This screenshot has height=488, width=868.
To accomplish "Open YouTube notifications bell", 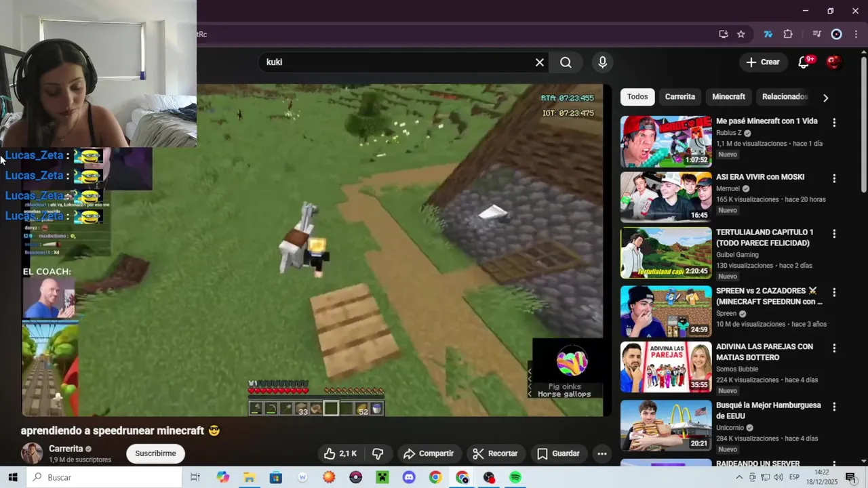I will point(804,62).
